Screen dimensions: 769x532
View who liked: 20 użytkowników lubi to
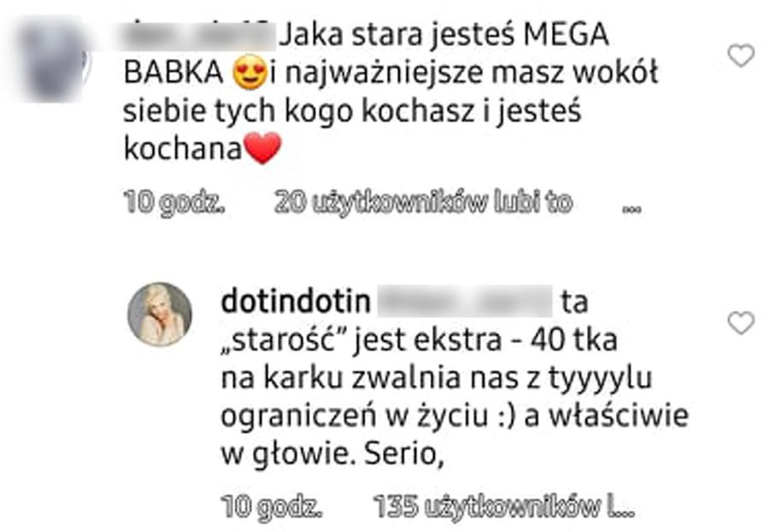(423, 202)
